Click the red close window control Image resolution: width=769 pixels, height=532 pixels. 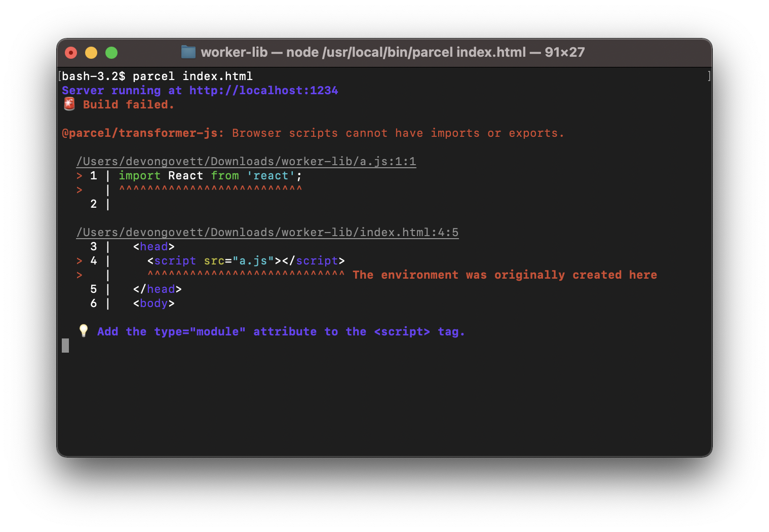70,52
